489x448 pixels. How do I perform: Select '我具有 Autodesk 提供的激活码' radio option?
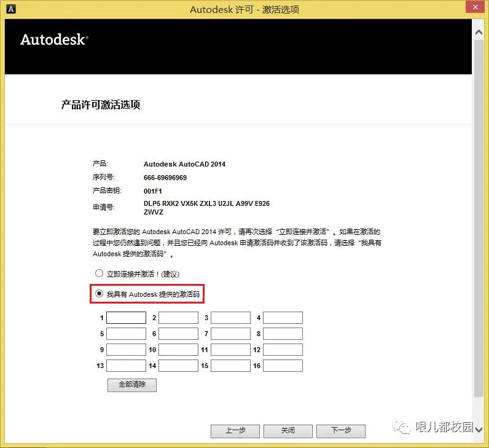(99, 294)
